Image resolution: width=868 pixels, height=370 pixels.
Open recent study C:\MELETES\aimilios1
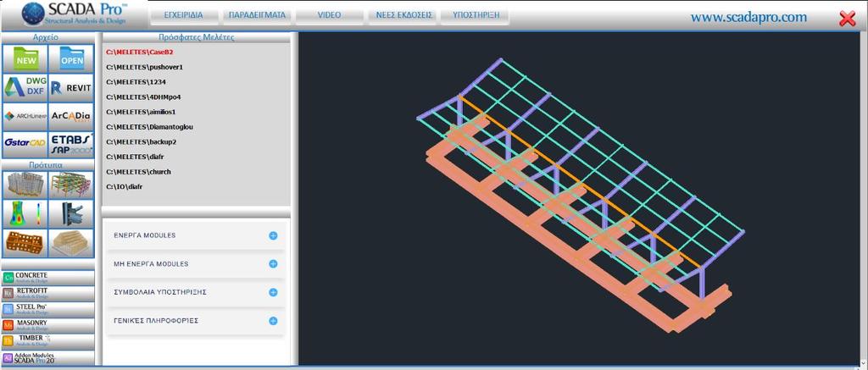[143, 112]
